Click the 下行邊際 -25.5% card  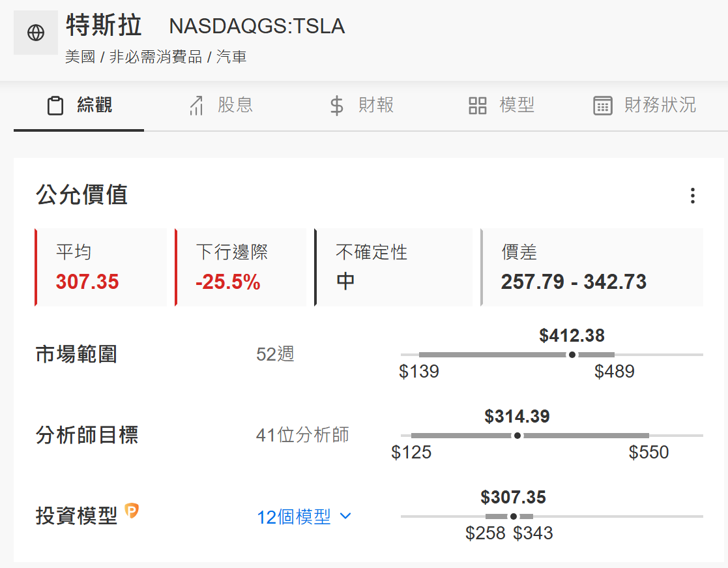(241, 267)
